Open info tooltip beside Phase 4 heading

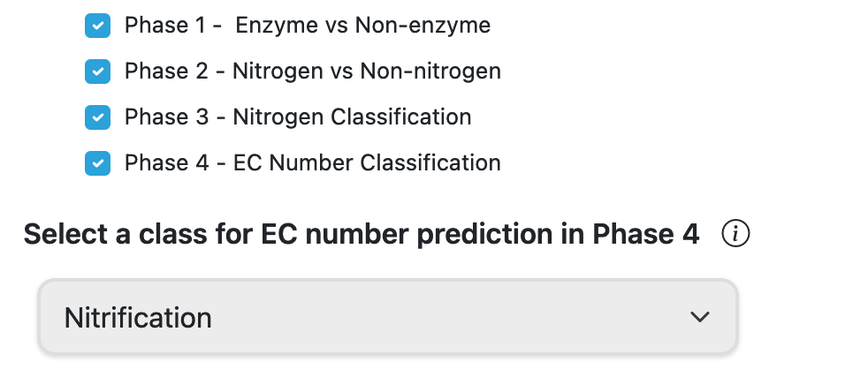[735, 234]
